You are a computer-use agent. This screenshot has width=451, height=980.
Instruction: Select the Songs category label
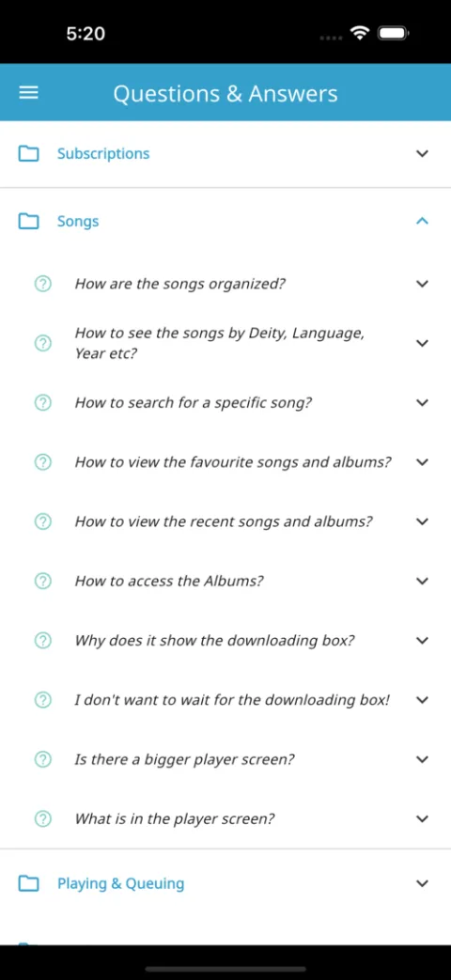[x=78, y=221]
